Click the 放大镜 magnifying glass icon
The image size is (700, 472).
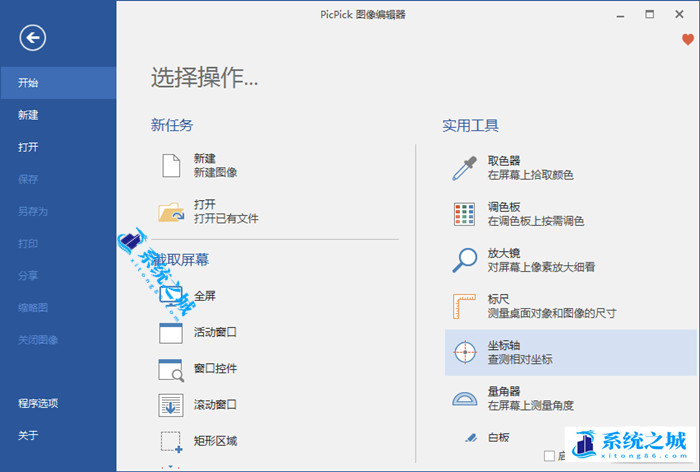tap(464, 260)
